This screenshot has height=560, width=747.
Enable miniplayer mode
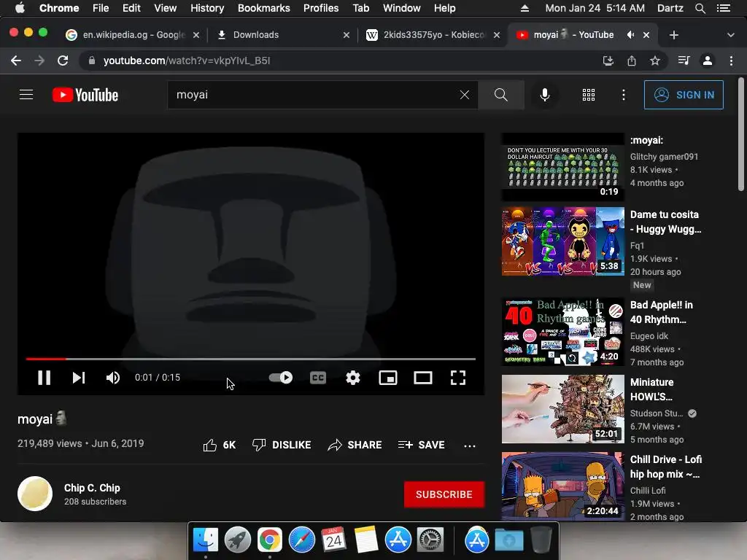point(388,378)
